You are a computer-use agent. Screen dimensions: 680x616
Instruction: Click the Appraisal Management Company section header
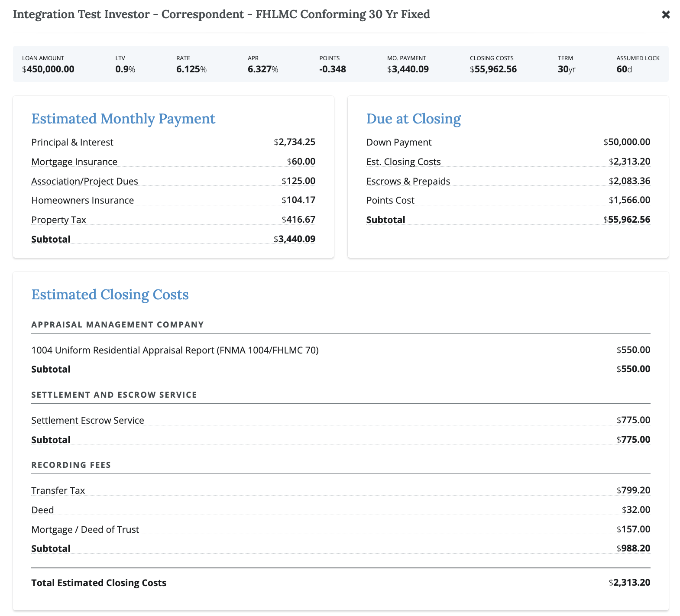117,325
